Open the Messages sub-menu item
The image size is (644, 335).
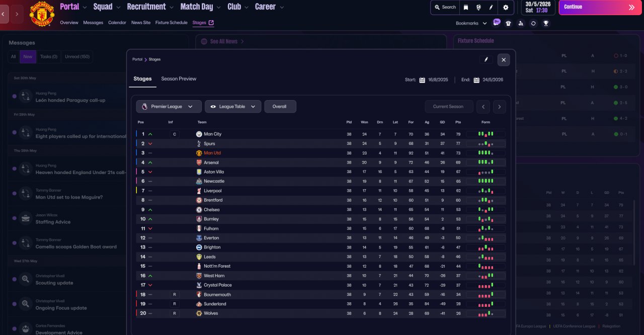93,23
